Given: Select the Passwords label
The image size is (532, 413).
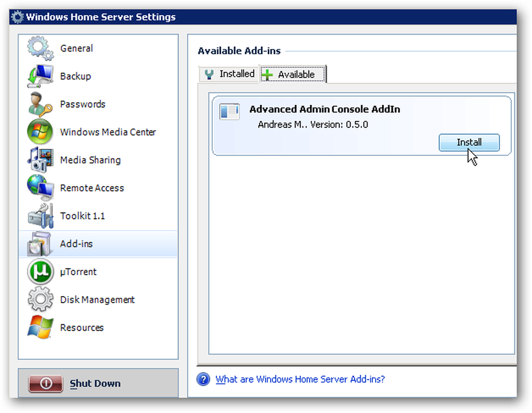Looking at the screenshot, I should [83, 104].
